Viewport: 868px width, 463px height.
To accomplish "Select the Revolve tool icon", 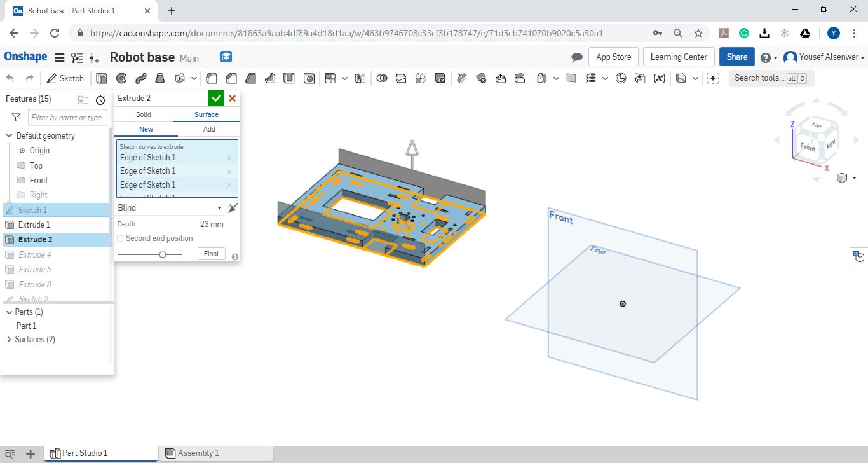I will 121,78.
